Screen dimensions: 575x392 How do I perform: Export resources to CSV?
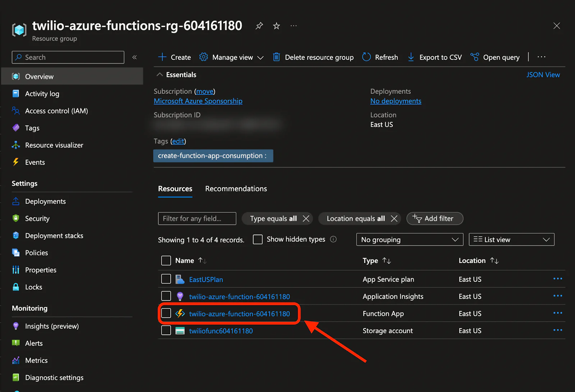pyautogui.click(x=434, y=57)
